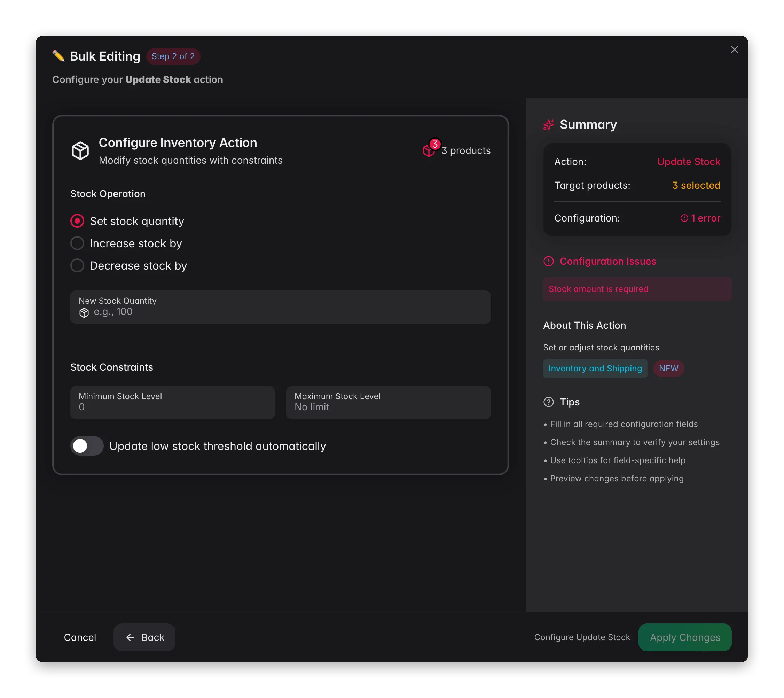Viewport: 784px width, 698px height.
Task: Click the sparkle icon next to Summary
Action: pos(549,125)
